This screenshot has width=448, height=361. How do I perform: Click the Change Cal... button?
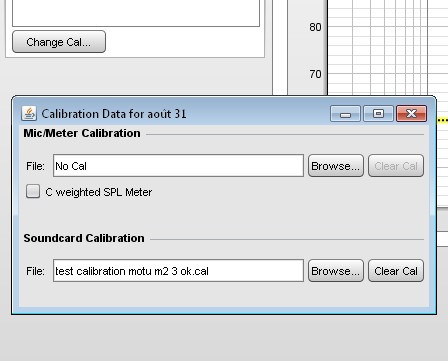click(x=59, y=42)
